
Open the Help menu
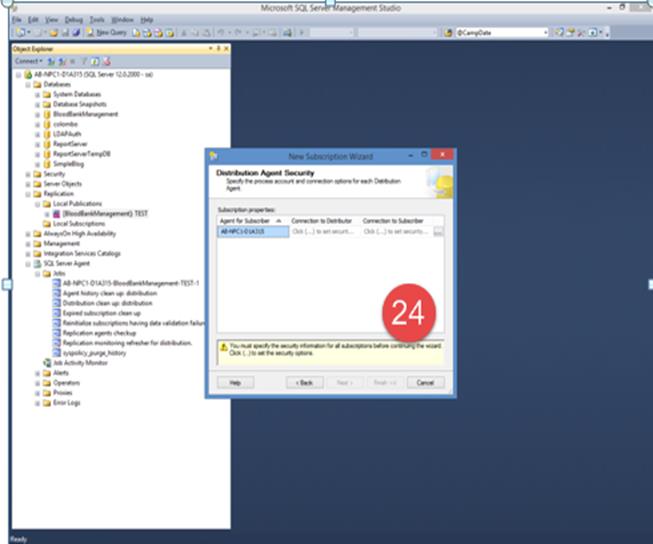[x=147, y=20]
